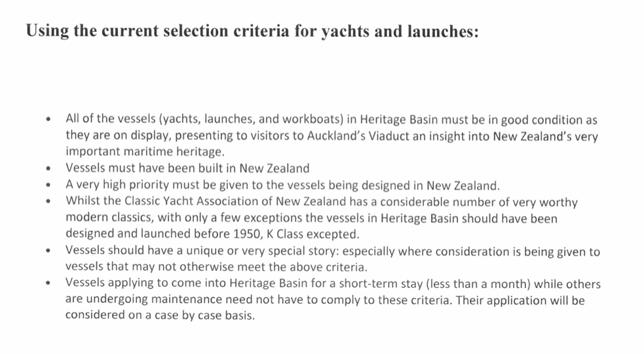Click the text 'K Class excepted'

pyautogui.click(x=324, y=234)
